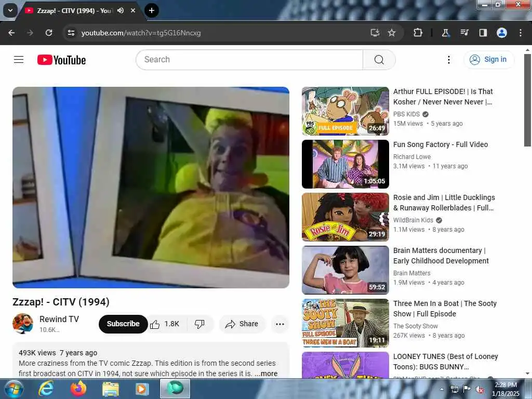
Task: Open Brain Matters documentary thumbnail
Action: point(345,270)
